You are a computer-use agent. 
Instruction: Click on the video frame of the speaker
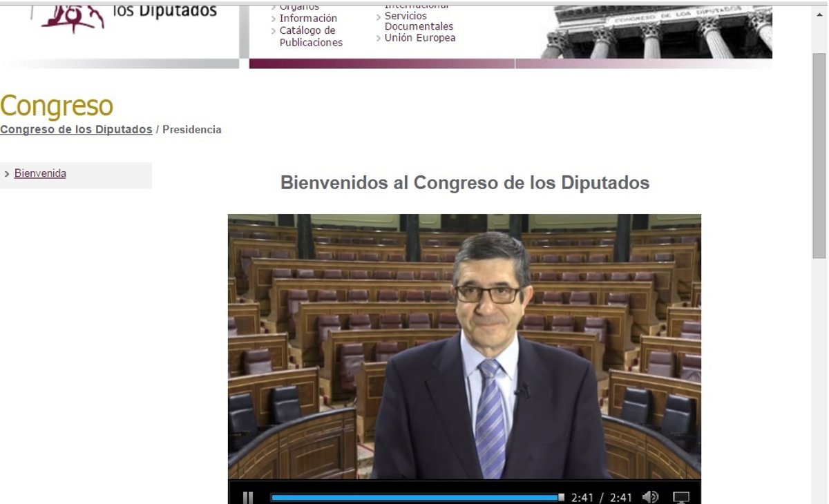pos(464,345)
